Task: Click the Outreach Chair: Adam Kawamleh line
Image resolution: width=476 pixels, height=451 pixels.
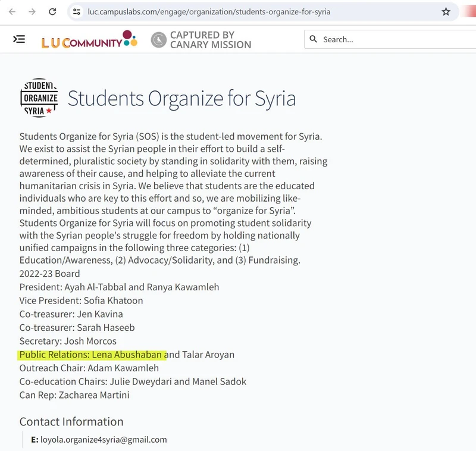Action: coord(89,368)
